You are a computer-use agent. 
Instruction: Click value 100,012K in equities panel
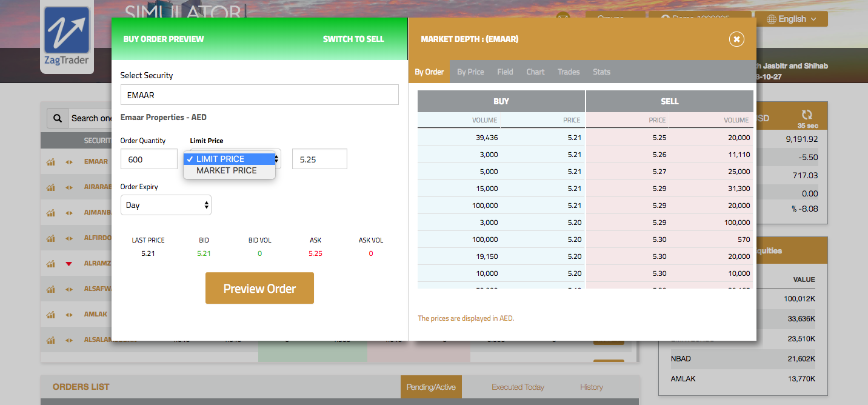[x=799, y=298]
